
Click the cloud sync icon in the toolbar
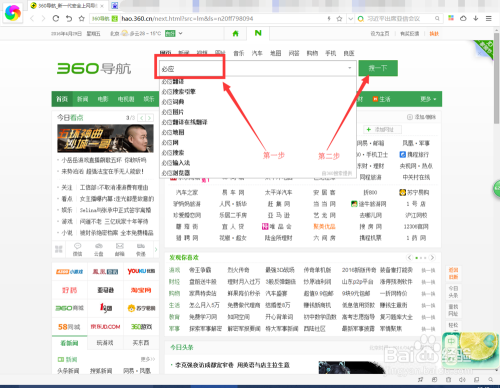click(x=463, y=18)
